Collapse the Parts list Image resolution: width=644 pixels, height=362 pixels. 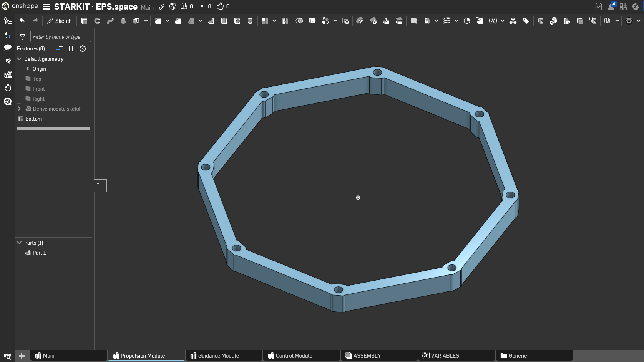19,243
